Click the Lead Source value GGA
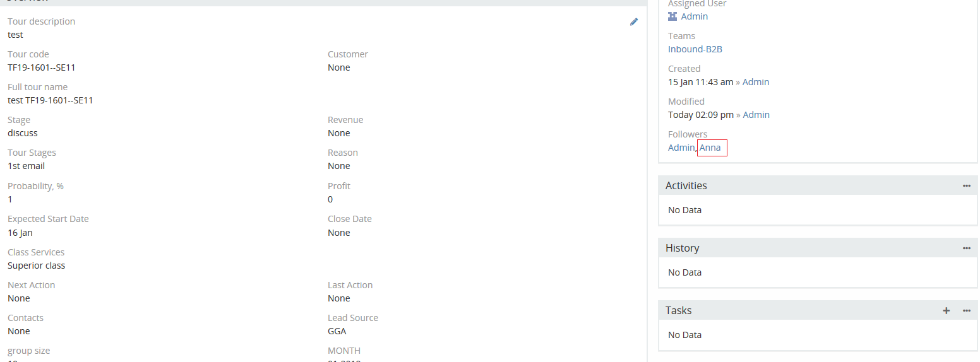 (x=337, y=331)
